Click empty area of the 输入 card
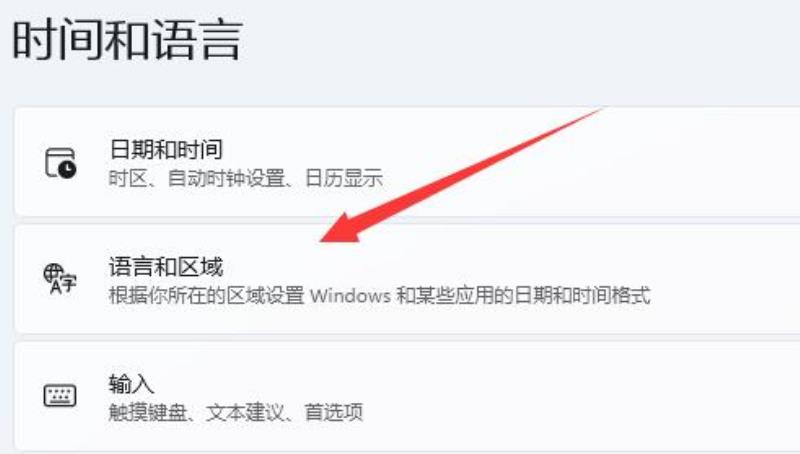The image size is (800, 454). [561, 396]
